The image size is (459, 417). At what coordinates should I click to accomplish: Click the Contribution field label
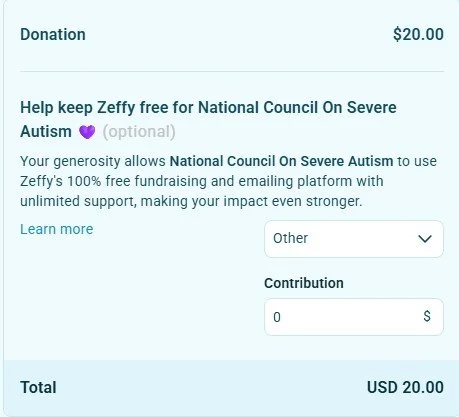pyautogui.click(x=304, y=283)
